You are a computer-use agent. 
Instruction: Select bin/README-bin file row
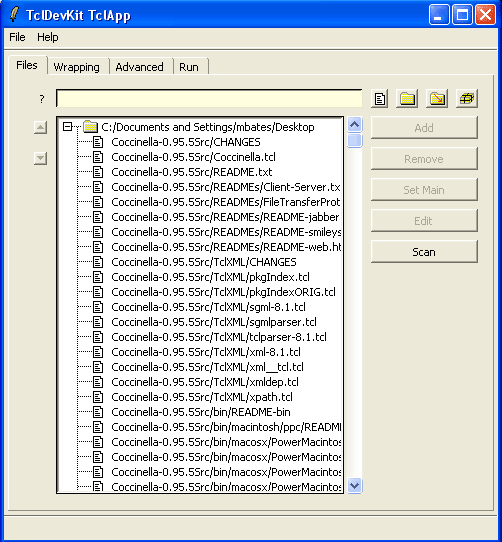(201, 412)
